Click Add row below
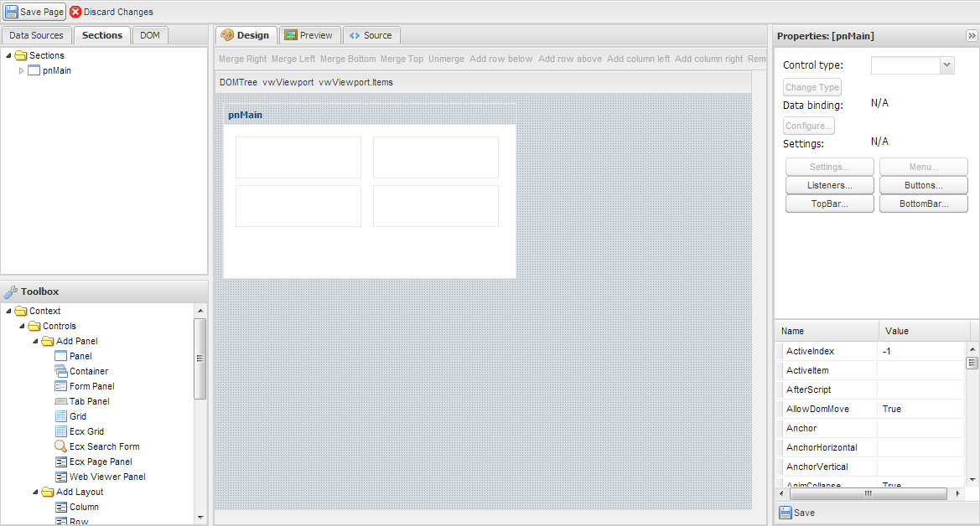Image resolution: width=980 pixels, height=526 pixels. coord(501,59)
